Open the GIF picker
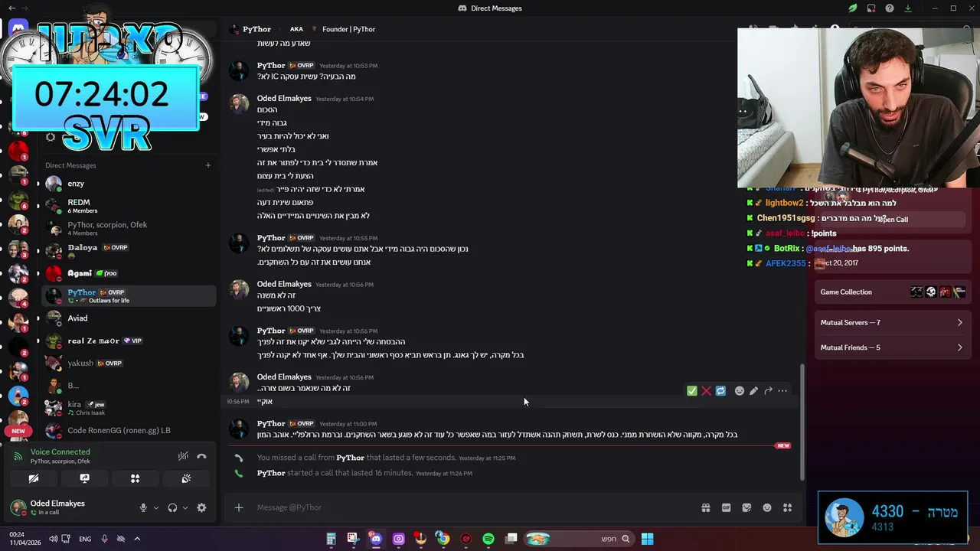 (x=726, y=507)
